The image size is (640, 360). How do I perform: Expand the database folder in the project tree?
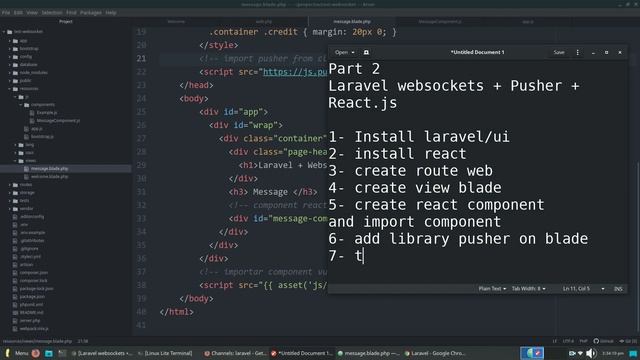click(x=10, y=64)
